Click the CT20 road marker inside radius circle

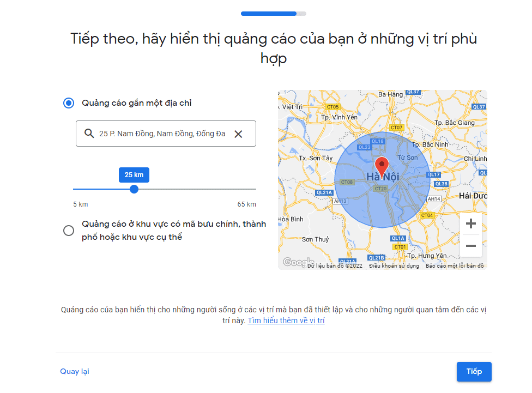click(380, 189)
